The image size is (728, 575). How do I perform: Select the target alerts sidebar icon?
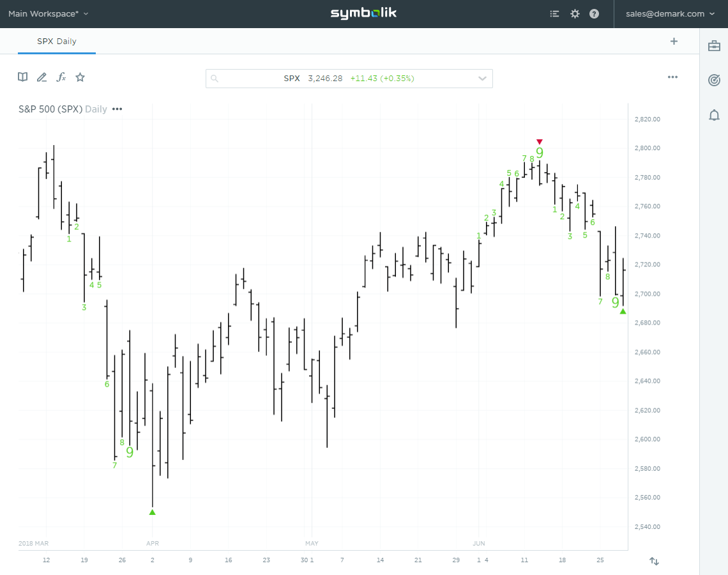[713, 80]
